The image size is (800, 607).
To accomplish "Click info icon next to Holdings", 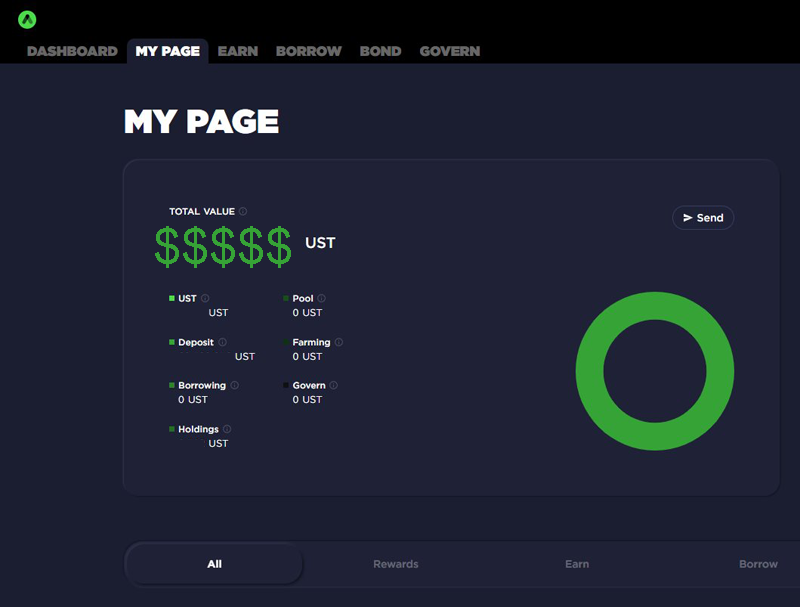I will click(227, 430).
